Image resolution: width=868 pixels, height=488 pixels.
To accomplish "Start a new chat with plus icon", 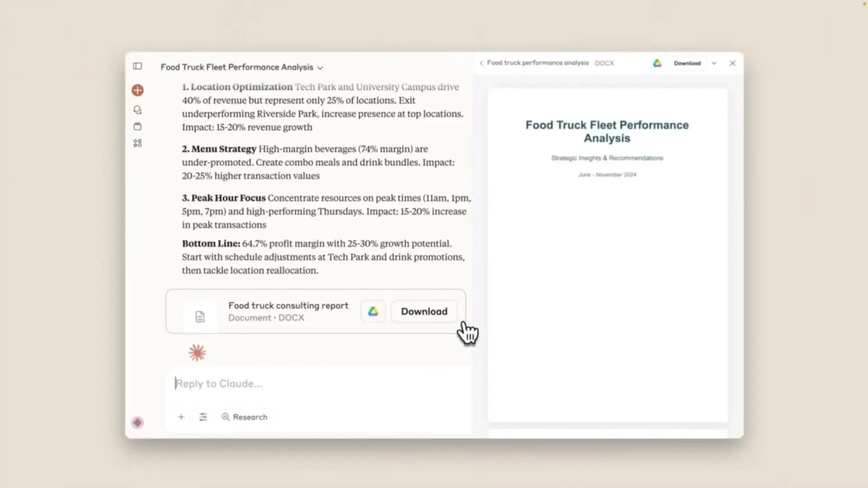I will point(137,90).
